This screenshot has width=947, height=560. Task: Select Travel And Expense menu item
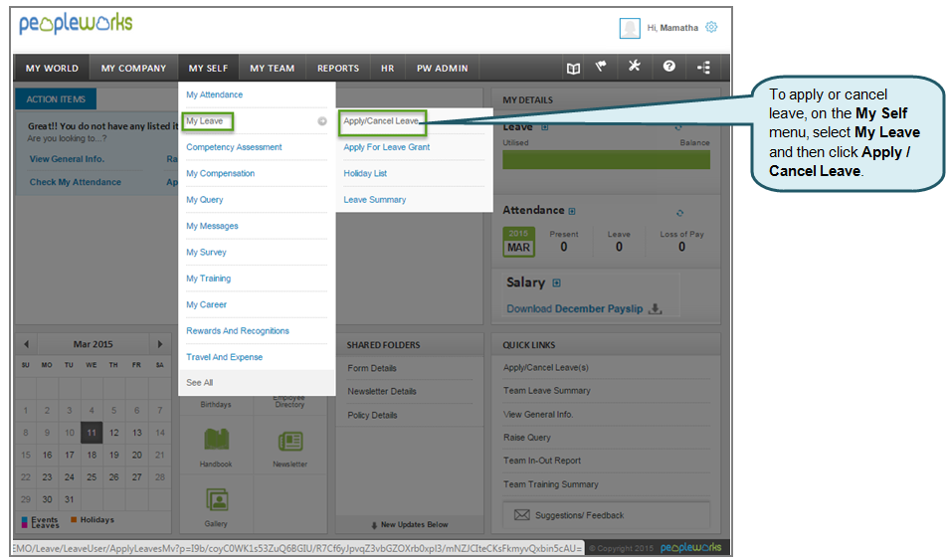[224, 358]
